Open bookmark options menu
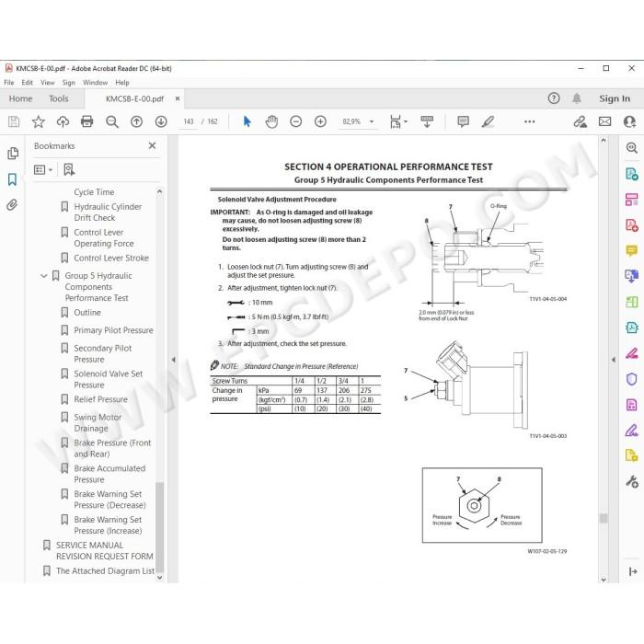The width and height of the screenshot is (644, 644). [43, 169]
